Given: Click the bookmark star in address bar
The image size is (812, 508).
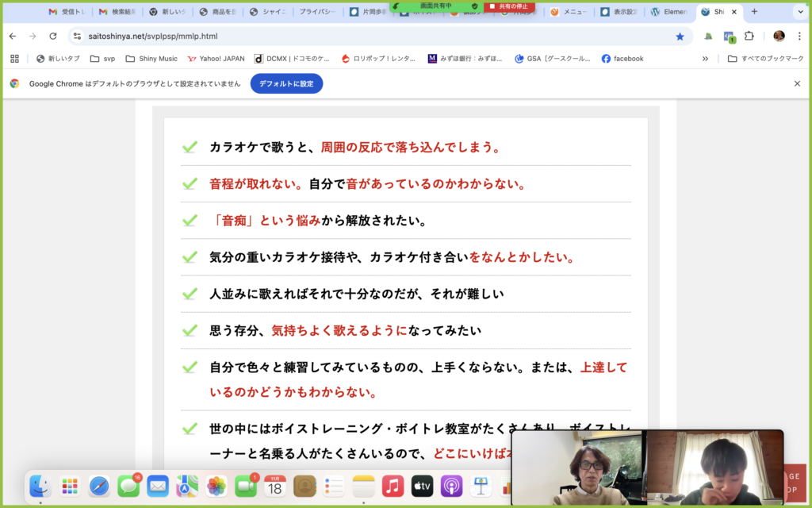Looking at the screenshot, I should 680,37.
